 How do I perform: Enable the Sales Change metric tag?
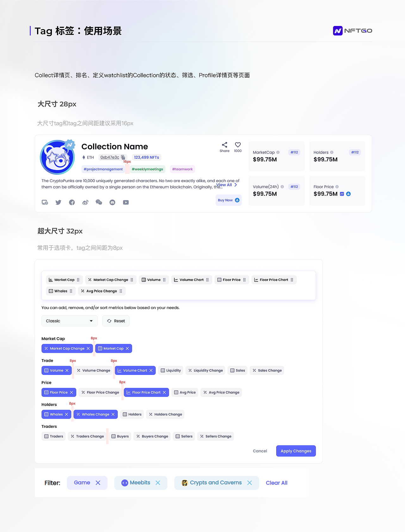[267, 370]
